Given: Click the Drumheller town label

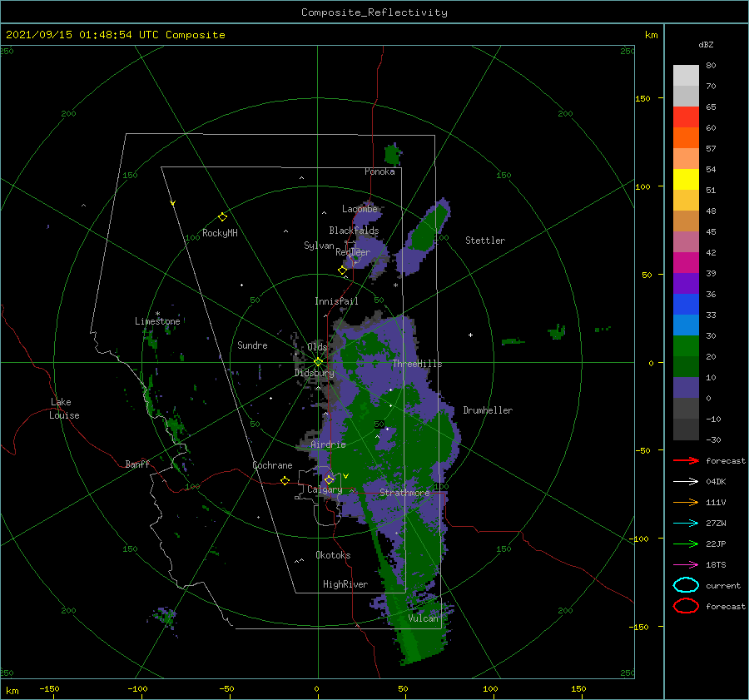Looking at the screenshot, I should click(488, 410).
